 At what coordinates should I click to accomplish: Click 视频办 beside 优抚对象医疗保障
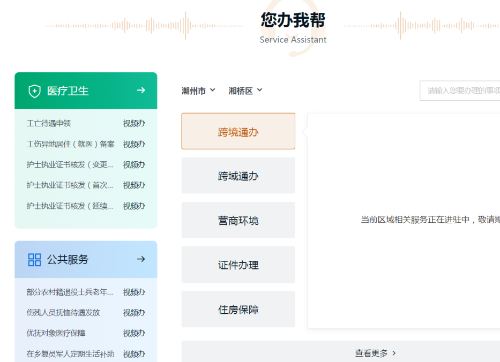[x=134, y=333]
